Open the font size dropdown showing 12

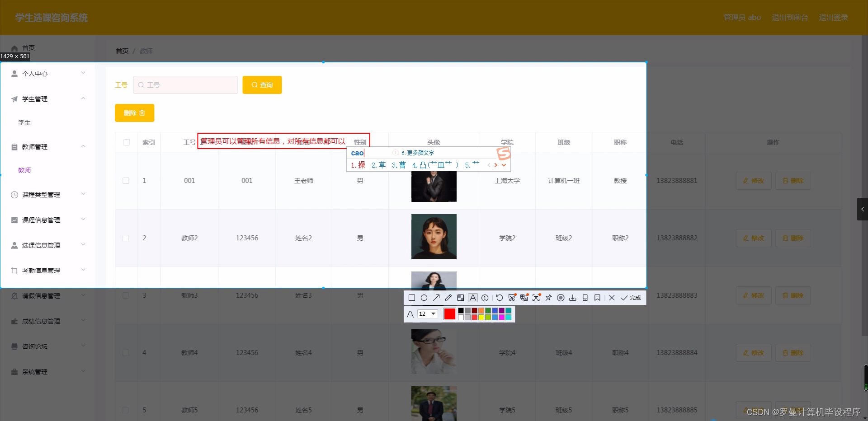pyautogui.click(x=427, y=313)
